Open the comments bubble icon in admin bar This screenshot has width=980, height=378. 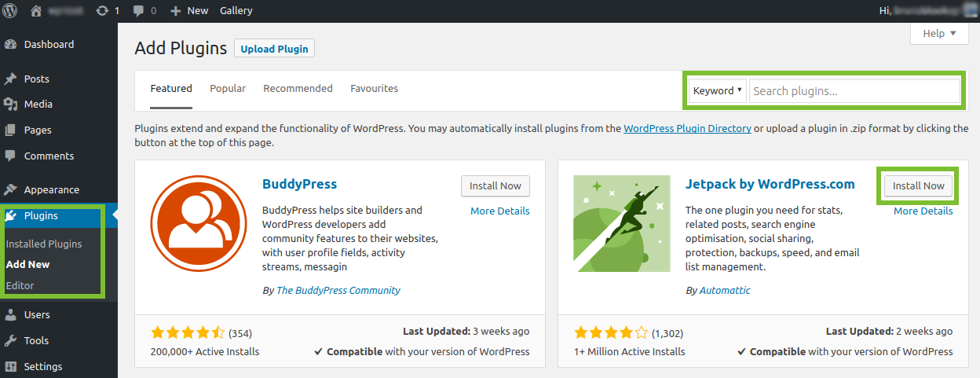[139, 11]
